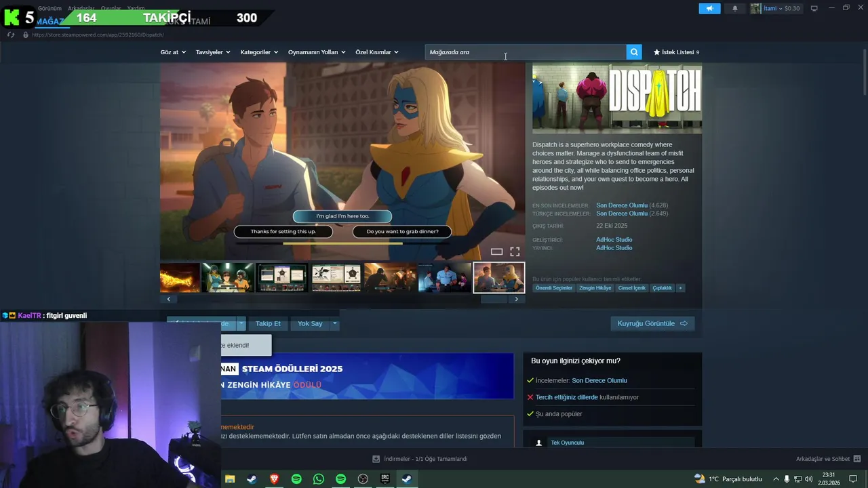Screen dimensions: 868x488
Task: Click the Big Picture monitor icon
Action: click(814, 9)
